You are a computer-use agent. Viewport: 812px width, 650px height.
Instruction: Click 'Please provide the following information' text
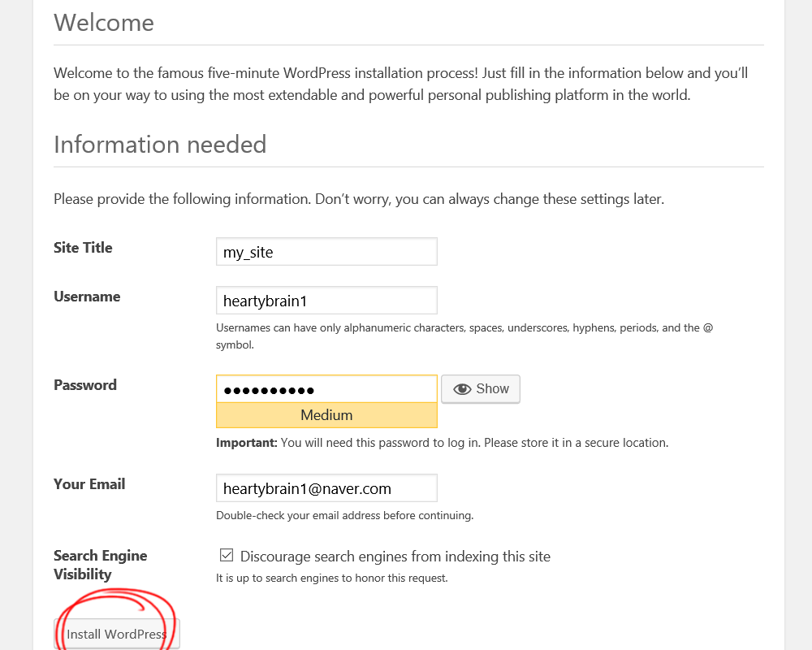(x=359, y=199)
